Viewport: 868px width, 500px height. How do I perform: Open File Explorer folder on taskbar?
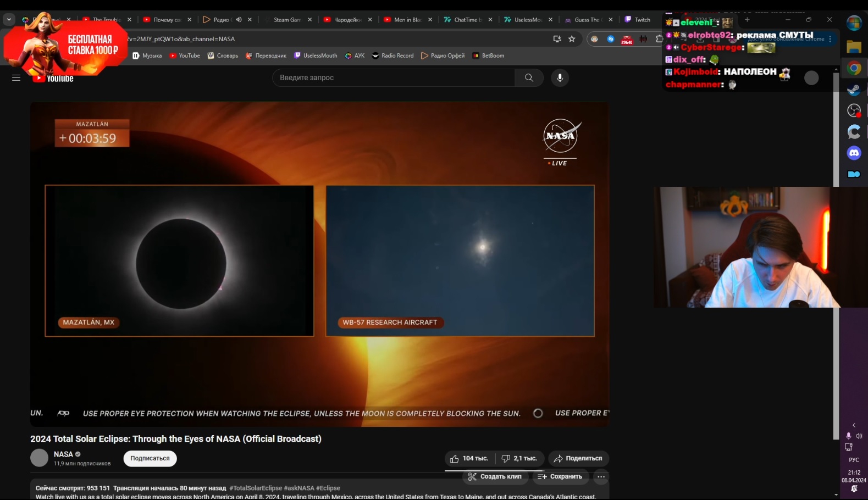854,47
